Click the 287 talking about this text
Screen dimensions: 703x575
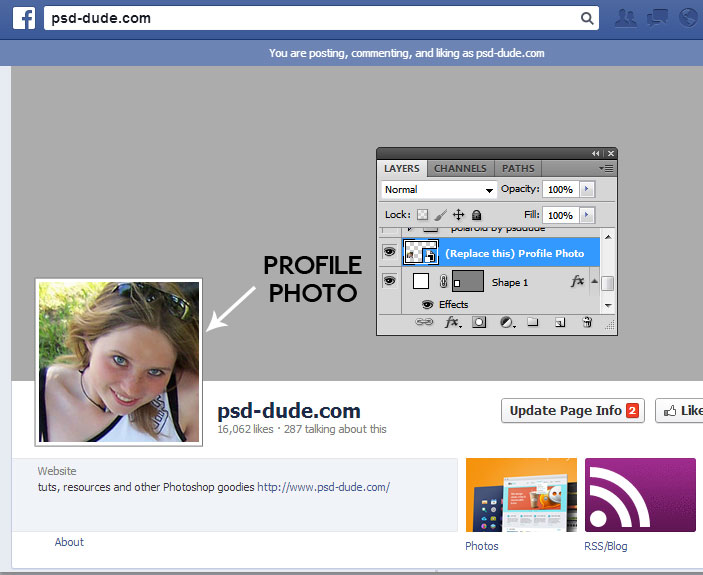tap(335, 429)
